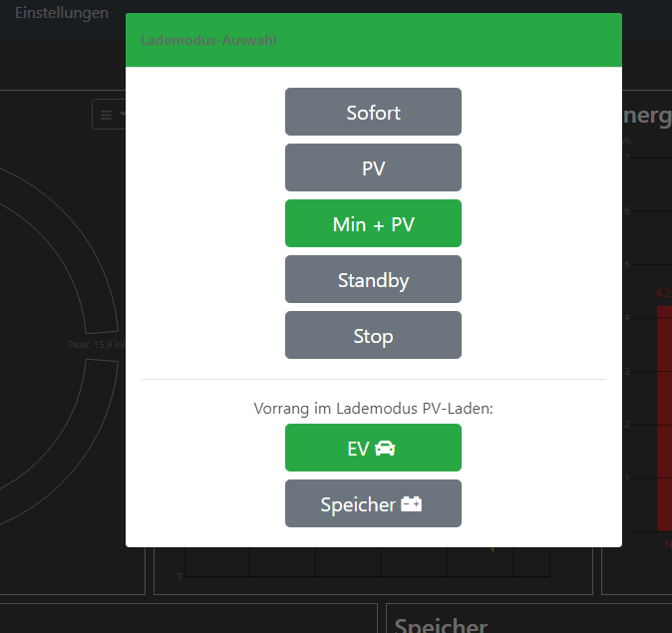This screenshot has width=672, height=633.
Task: Open the Einstellungen menu
Action: coord(62,13)
